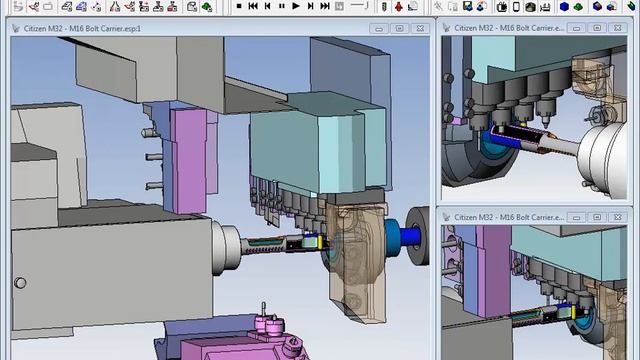The height and width of the screenshot is (360, 640).
Task: Click the blue solid with red arc icon
Action: tap(482, 7)
